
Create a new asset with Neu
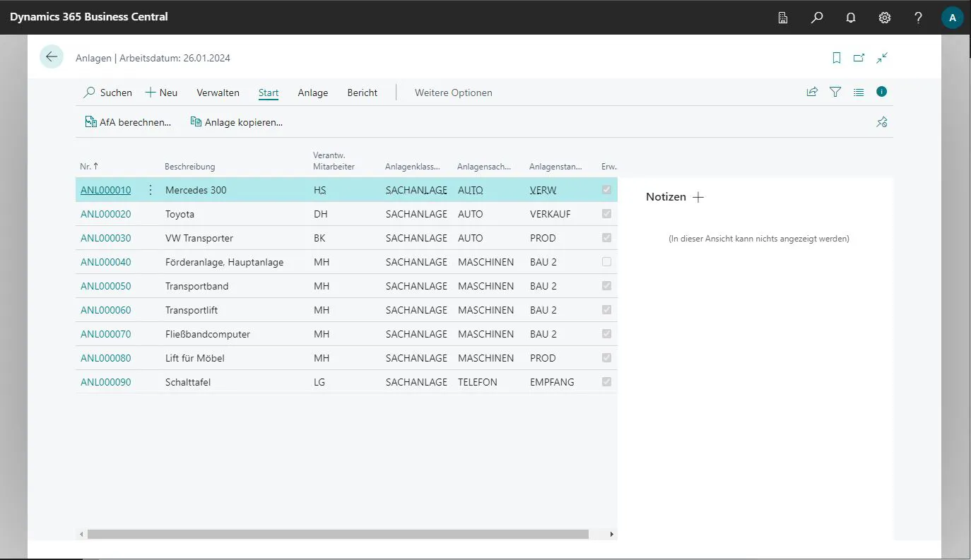(161, 93)
